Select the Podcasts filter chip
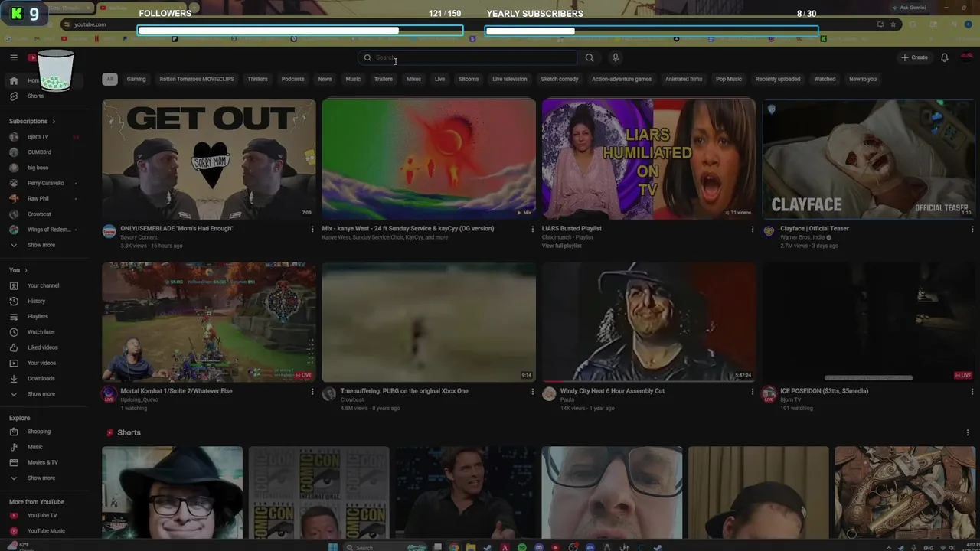The height and width of the screenshot is (551, 980). click(x=292, y=79)
